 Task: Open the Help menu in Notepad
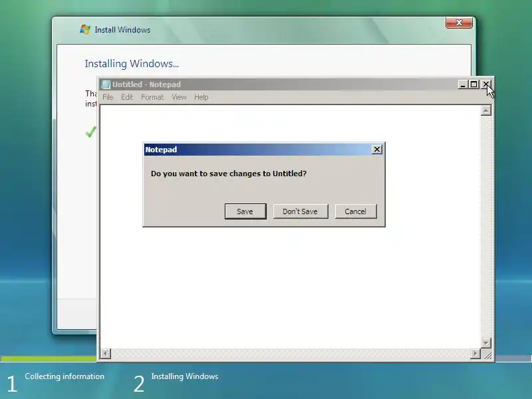point(201,97)
